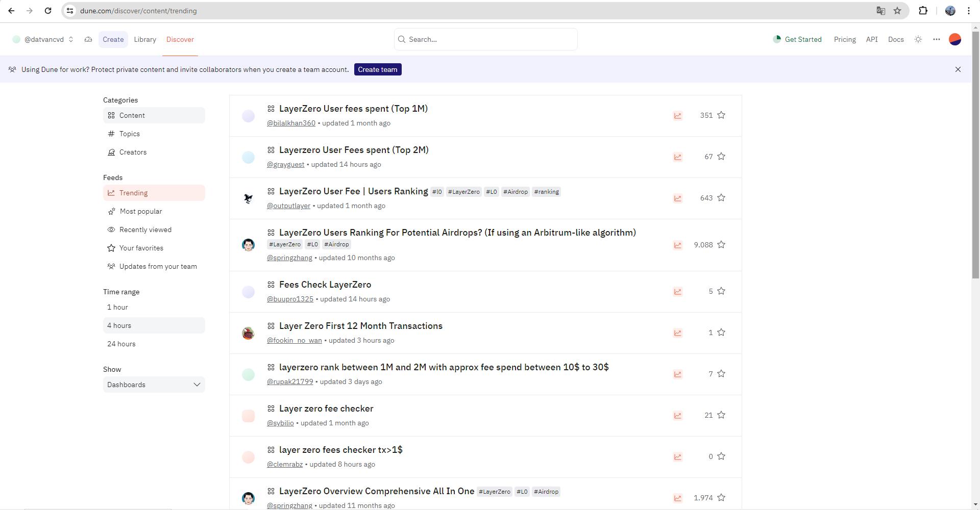Select Creators category
The height and width of the screenshot is (510, 980).
(x=154, y=152)
